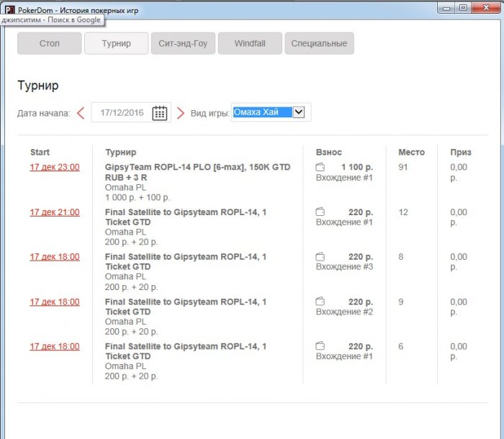Click PokerDom app icon in title bar

pyautogui.click(x=9, y=9)
